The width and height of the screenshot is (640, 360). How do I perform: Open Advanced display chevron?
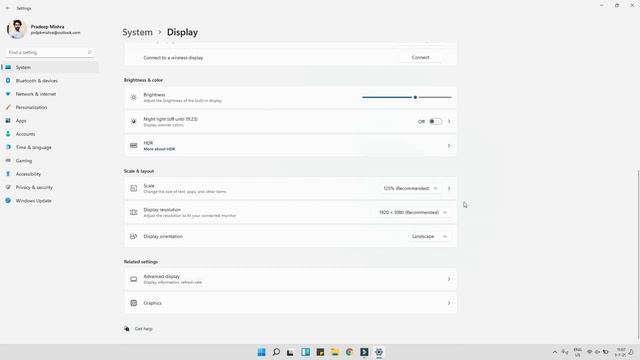click(449, 279)
